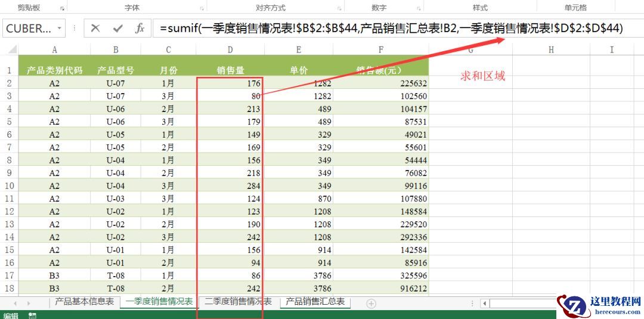Select row 14 header
The image size is (644, 319).
[x=9, y=237]
